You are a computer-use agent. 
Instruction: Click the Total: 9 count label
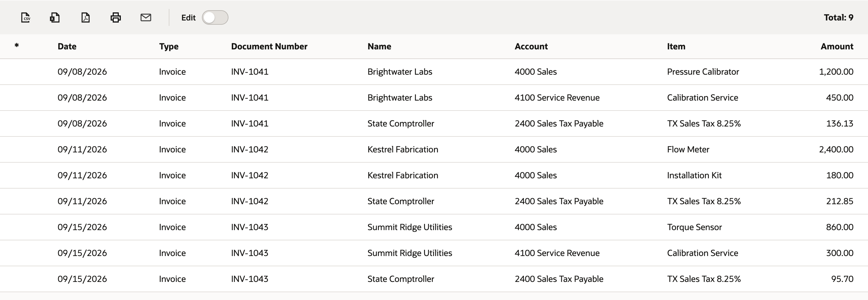pos(838,17)
